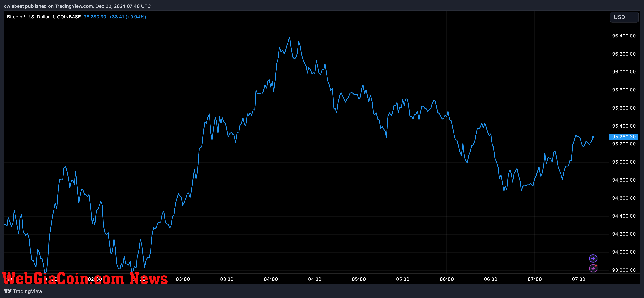Click the 96,200.00 price axis label
644x298 pixels.
click(x=624, y=54)
